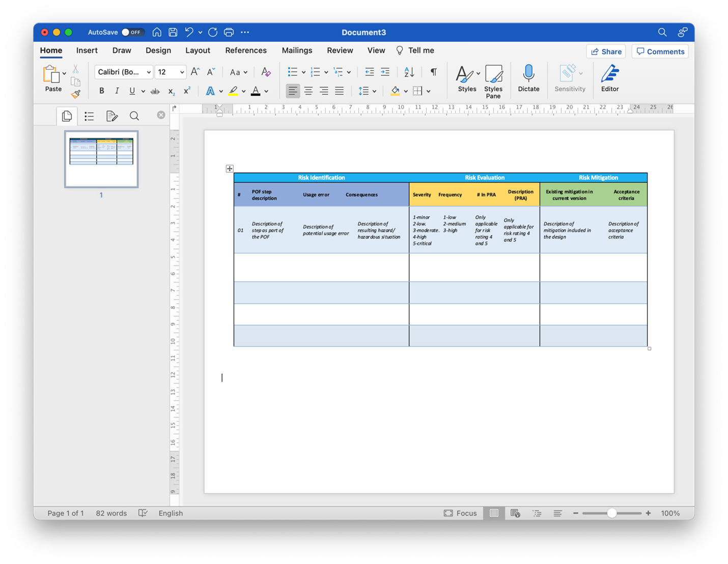This screenshot has width=728, height=564.
Task: Center align the text
Action: click(309, 91)
